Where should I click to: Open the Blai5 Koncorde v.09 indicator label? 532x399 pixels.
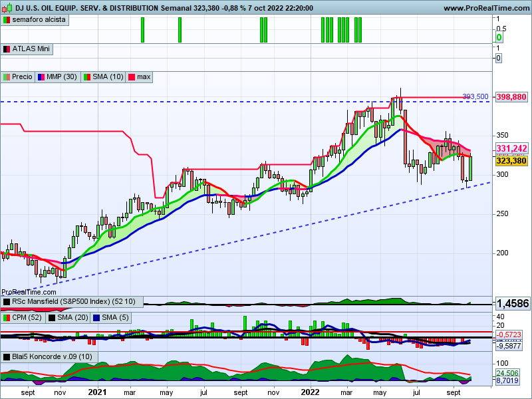53,356
